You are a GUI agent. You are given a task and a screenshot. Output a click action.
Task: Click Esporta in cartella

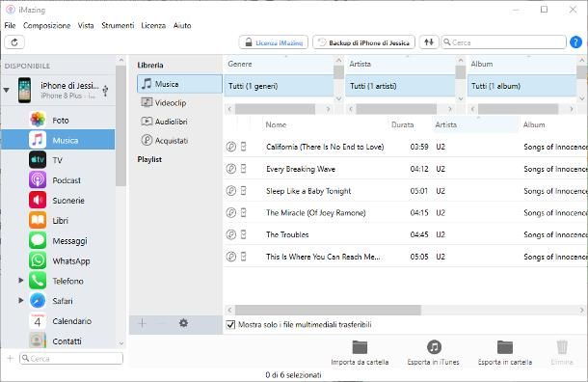point(505,352)
